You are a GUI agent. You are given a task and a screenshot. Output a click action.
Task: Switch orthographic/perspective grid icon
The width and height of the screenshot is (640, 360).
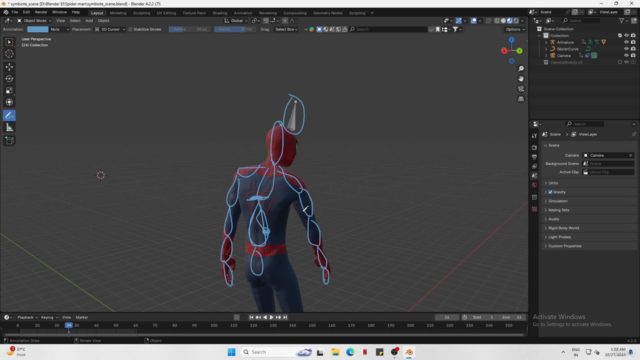click(521, 99)
